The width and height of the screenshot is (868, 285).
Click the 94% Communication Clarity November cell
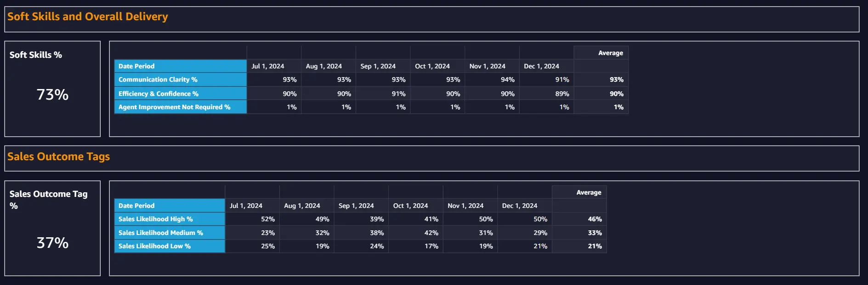click(508, 79)
